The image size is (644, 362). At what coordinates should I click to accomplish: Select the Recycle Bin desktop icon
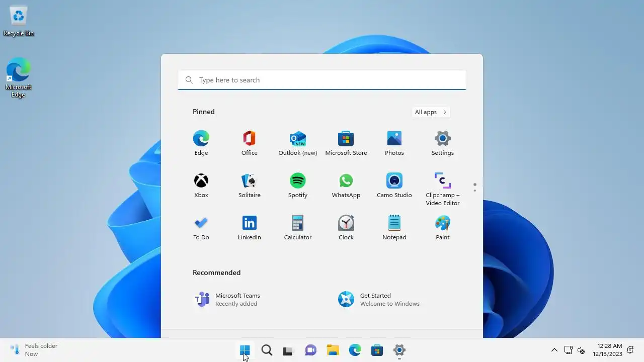coord(19,21)
